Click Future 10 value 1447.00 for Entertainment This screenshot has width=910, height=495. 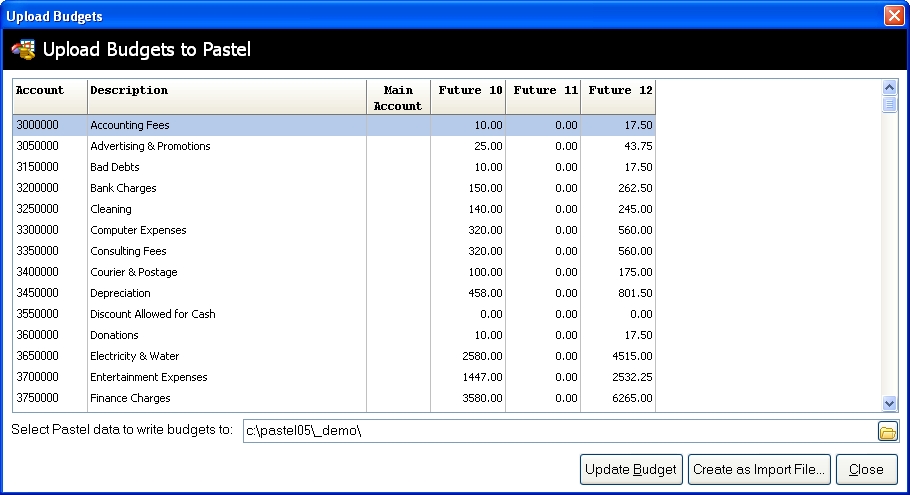tap(482, 377)
